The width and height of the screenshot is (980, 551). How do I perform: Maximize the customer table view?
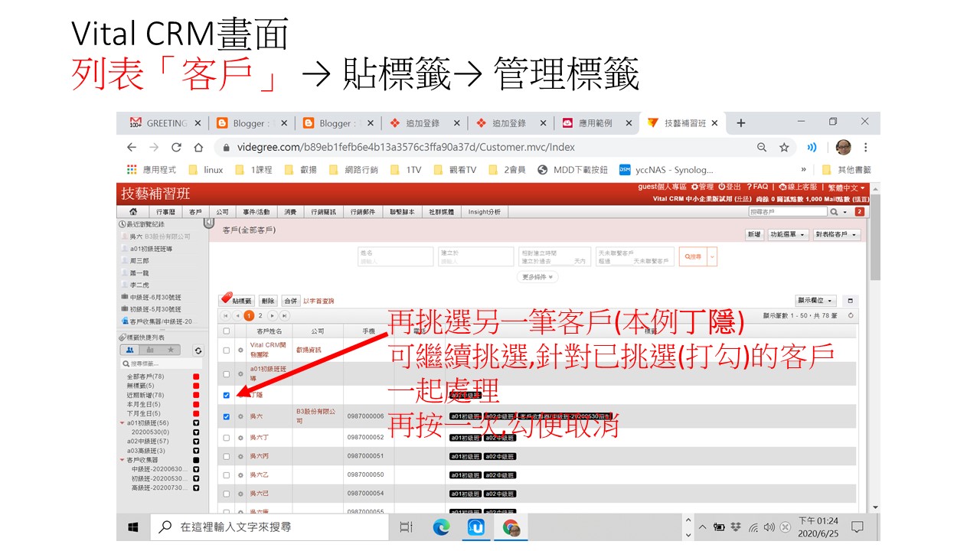click(850, 301)
